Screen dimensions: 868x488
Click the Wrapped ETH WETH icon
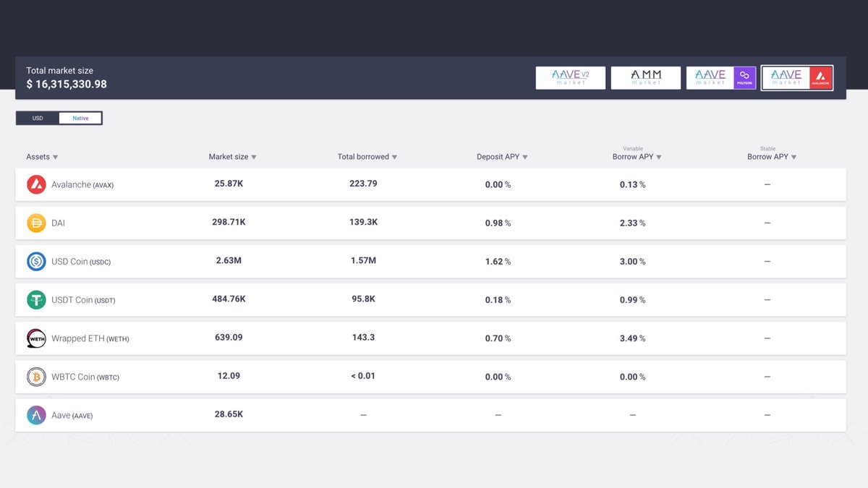(x=36, y=338)
